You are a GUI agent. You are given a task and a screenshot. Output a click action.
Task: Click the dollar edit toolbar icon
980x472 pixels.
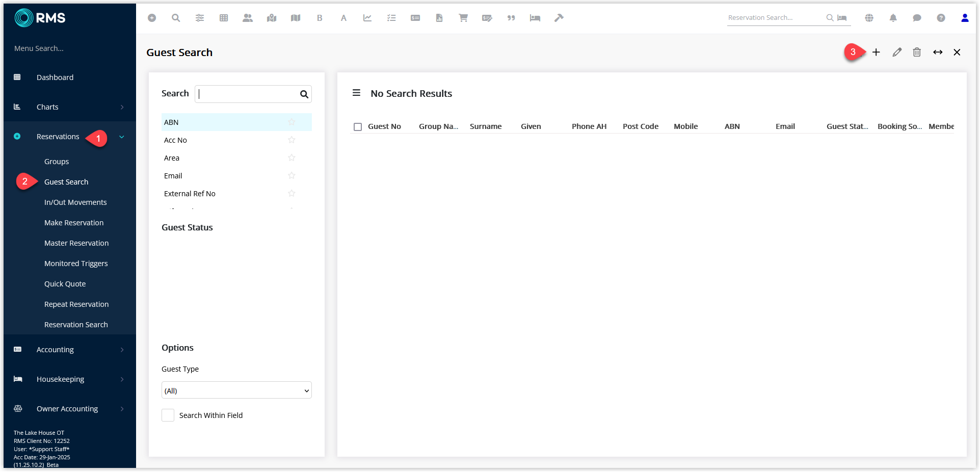coord(487,18)
